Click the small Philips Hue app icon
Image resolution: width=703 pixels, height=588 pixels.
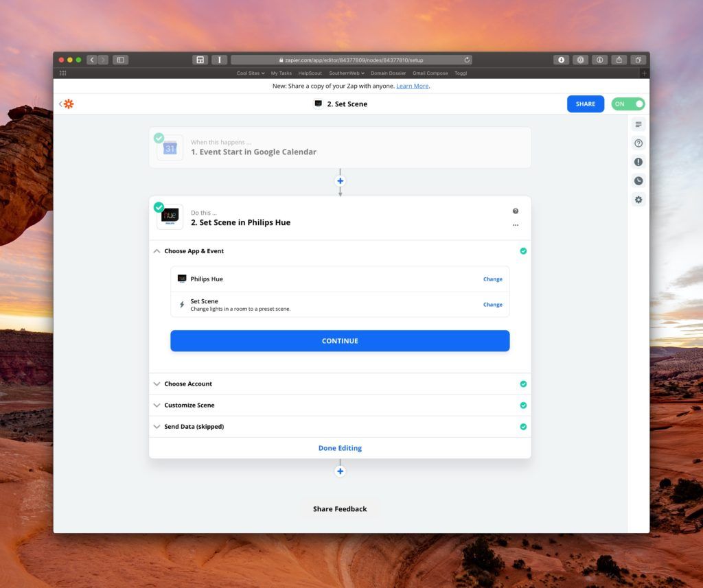(181, 279)
